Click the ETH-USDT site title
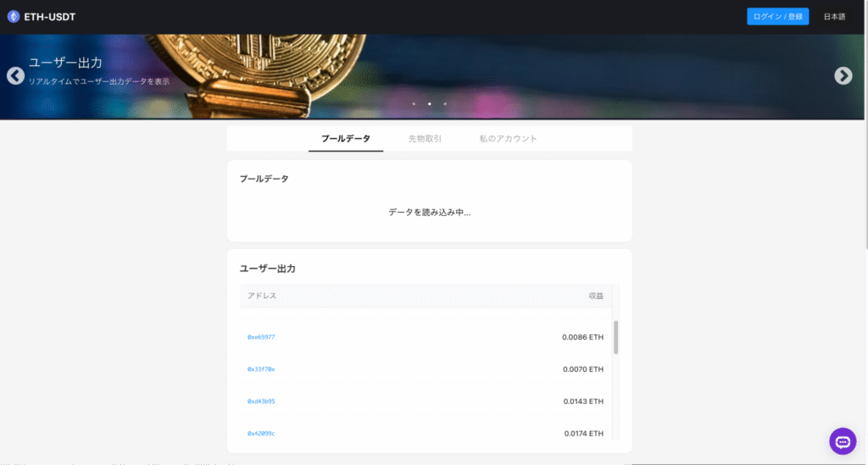 click(x=50, y=17)
